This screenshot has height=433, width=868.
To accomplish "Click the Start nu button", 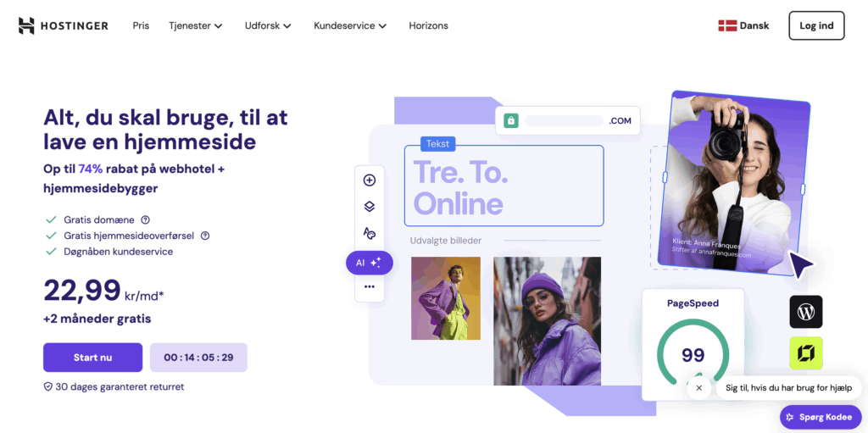I will [x=93, y=357].
